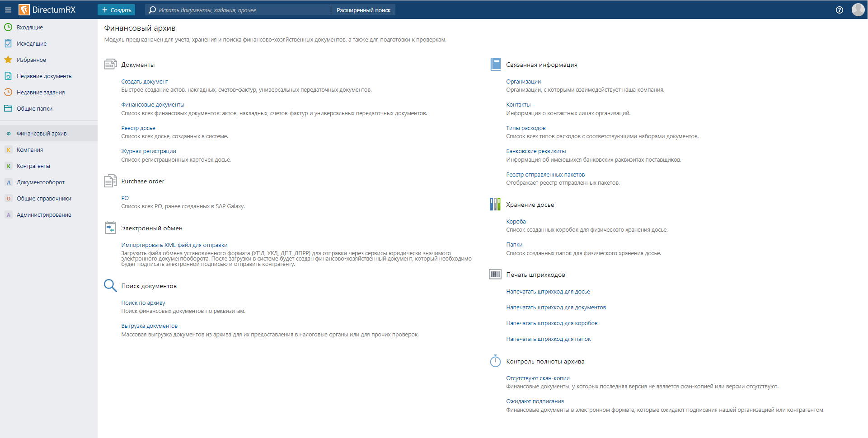Click the Недавние задания history icon

[x=8, y=92]
